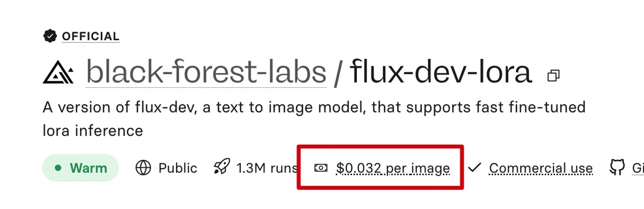This screenshot has width=644, height=209.
Task: Click the verified seal badge icon
Action: click(50, 36)
